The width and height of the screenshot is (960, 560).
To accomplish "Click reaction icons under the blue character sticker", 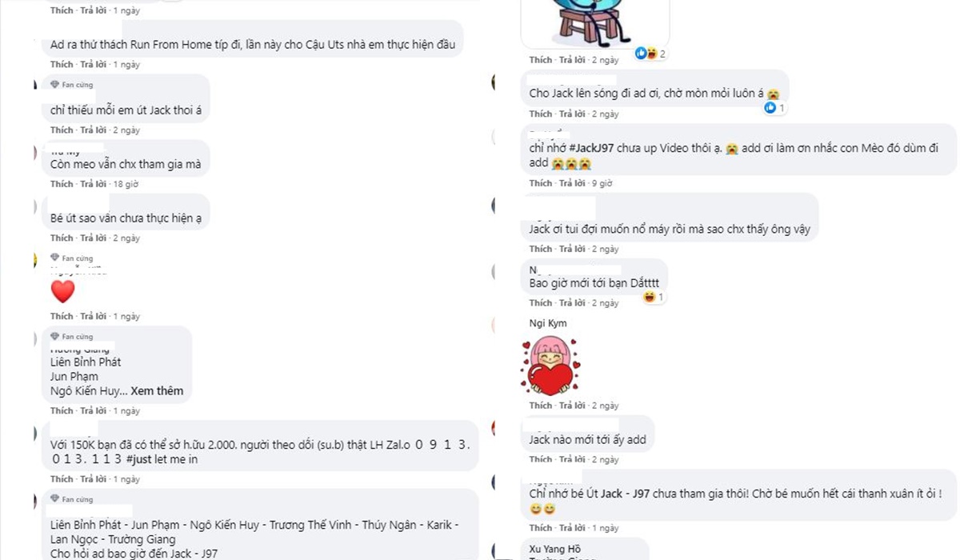I will pyautogui.click(x=650, y=54).
